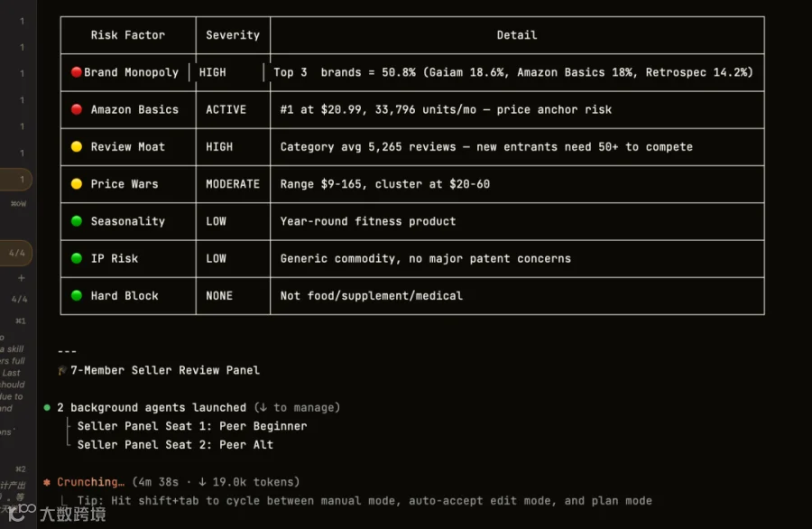Select the highlighted 4/4 sidebar pill

pyautogui.click(x=16, y=254)
